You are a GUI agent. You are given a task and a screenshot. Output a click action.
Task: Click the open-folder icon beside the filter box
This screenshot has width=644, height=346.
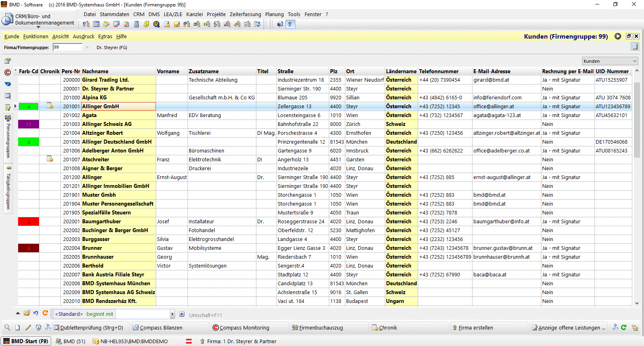coord(27,313)
